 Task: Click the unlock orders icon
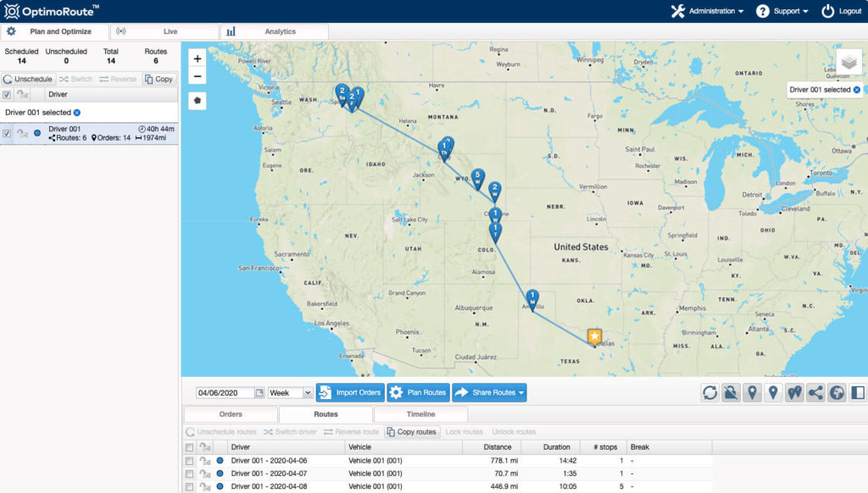pos(731,392)
